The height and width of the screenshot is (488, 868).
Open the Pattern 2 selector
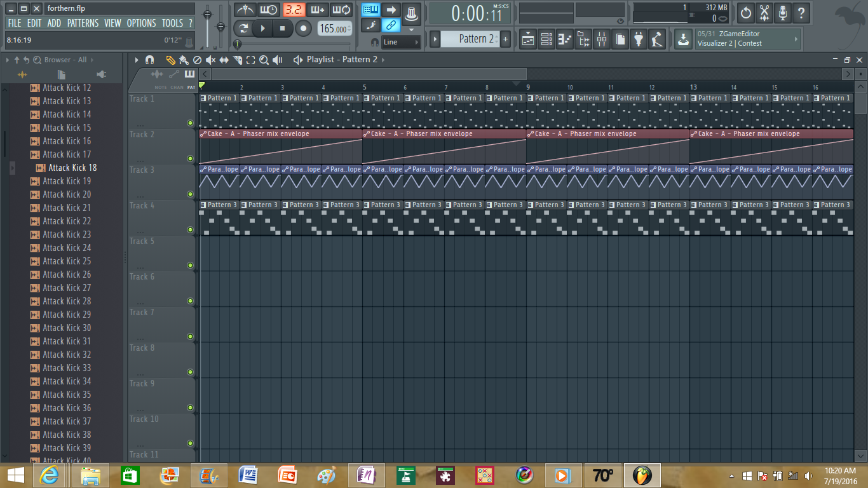[471, 39]
